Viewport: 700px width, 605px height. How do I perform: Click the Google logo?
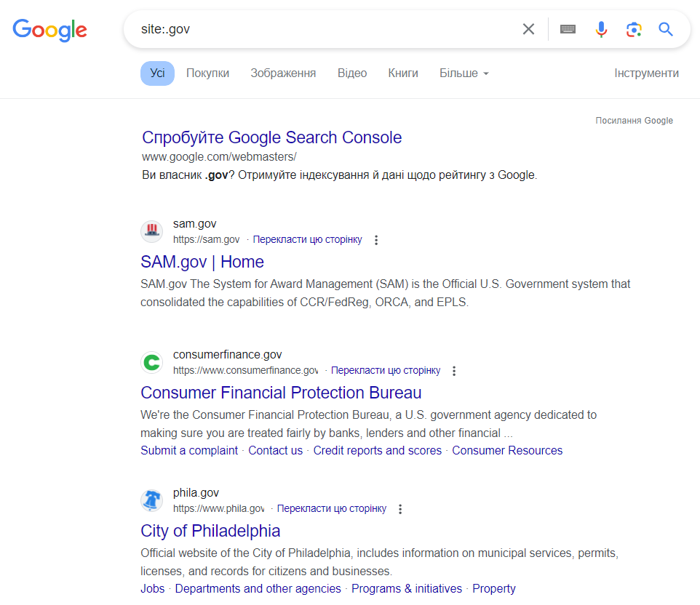click(x=49, y=29)
